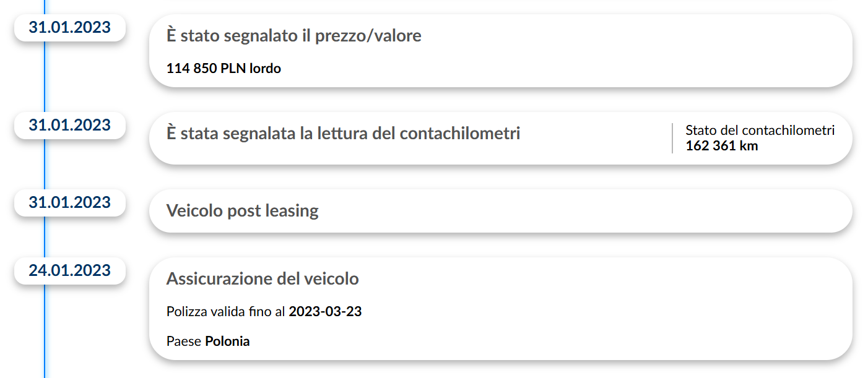Viewport: 868px width, 378px height.
Task: Click the 24.01.2023 date badge
Action: (69, 270)
